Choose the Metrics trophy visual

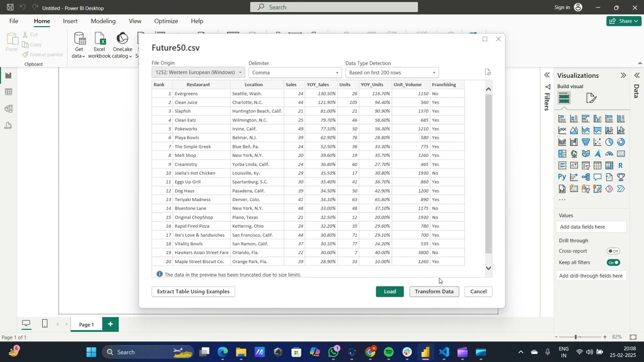coord(621,177)
